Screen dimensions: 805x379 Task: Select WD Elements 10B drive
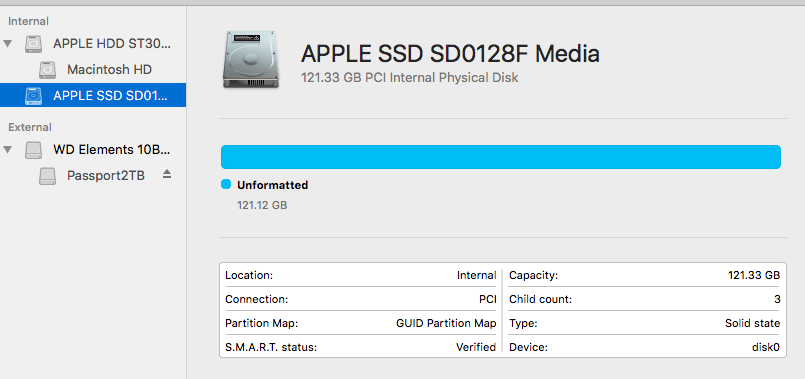coord(111,150)
